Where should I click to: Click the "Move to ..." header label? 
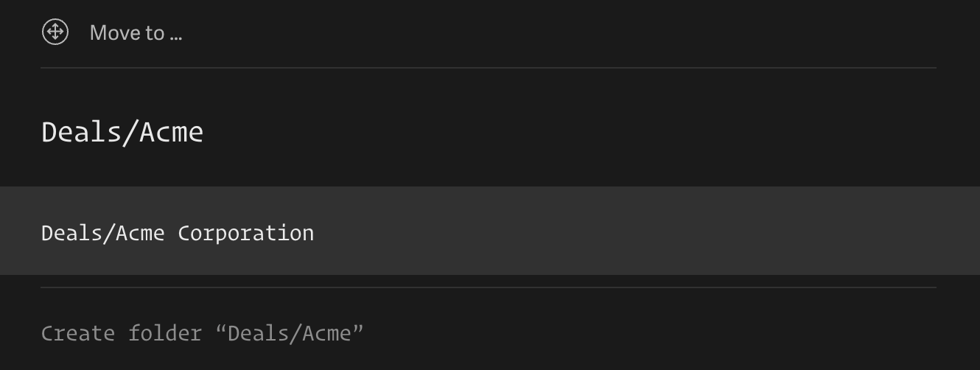click(x=136, y=33)
